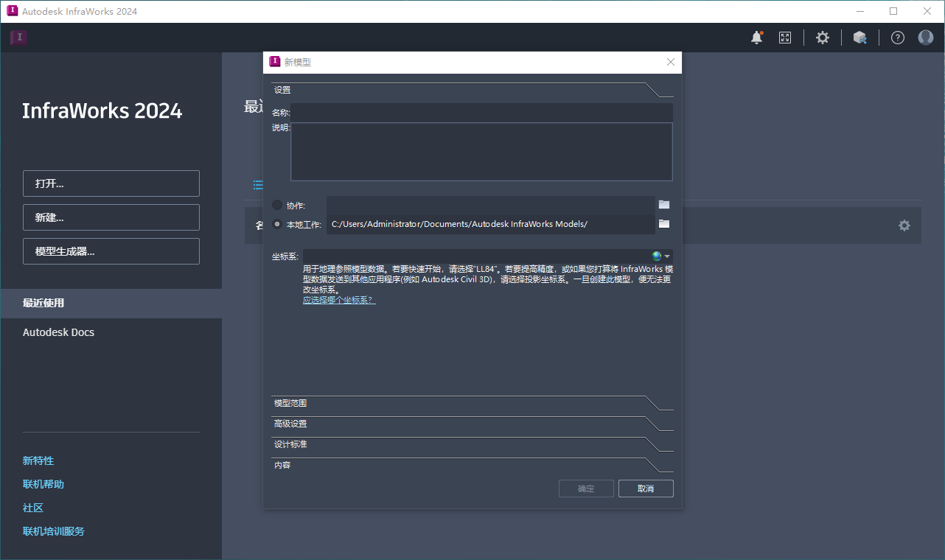Close the 新模型 dialog
This screenshot has width=945, height=560.
point(671,62)
